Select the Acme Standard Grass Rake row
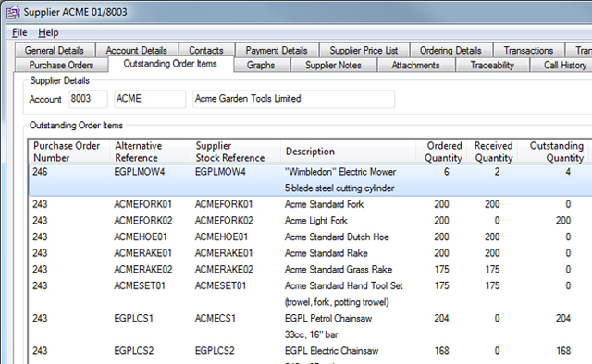The image size is (592, 364). 311,270
